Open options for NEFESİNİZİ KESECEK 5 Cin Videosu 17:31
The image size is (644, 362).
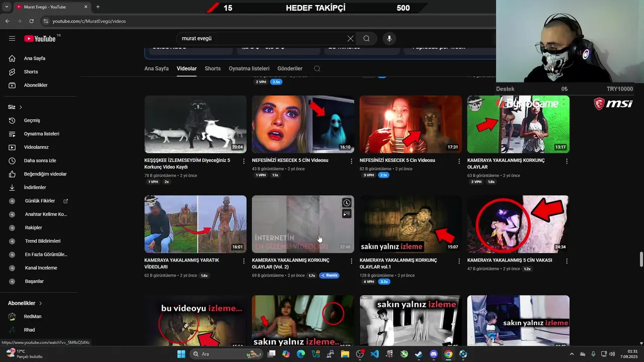459,161
